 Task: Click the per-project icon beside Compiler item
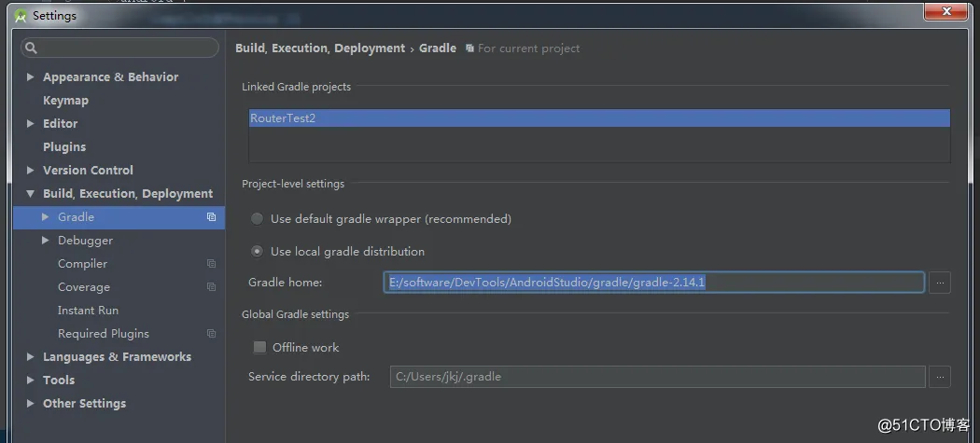[211, 264]
